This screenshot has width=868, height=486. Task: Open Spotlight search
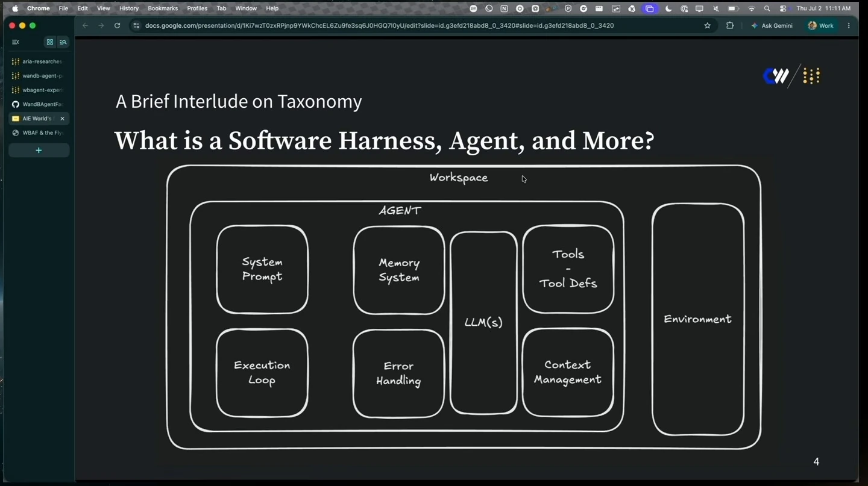(767, 8)
